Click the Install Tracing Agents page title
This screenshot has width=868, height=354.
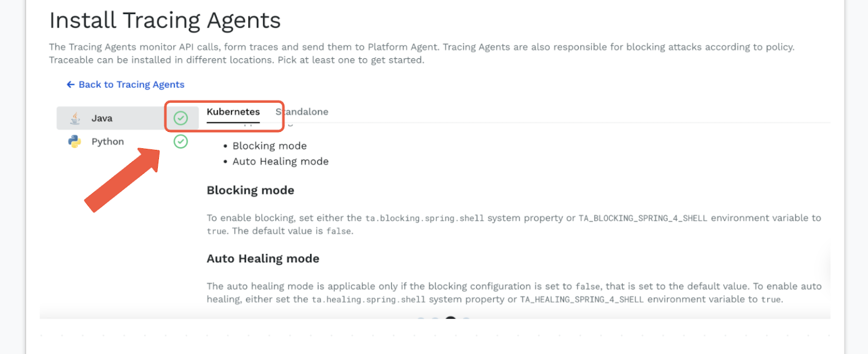click(x=165, y=21)
